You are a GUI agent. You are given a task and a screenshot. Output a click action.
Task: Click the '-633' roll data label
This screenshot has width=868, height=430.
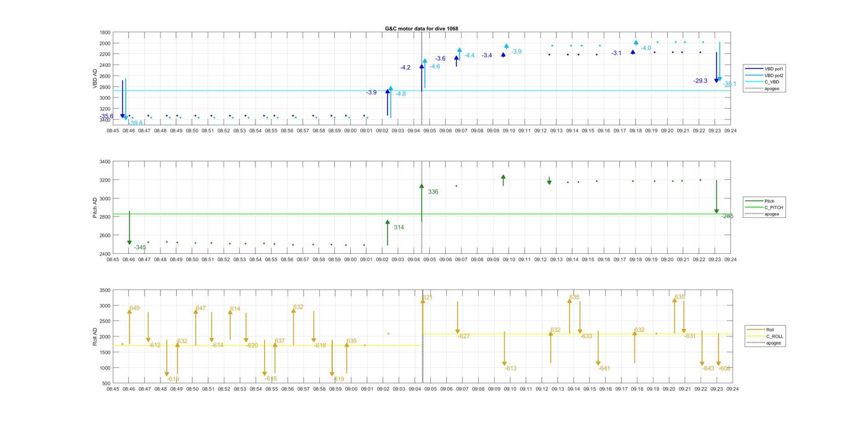tap(587, 336)
